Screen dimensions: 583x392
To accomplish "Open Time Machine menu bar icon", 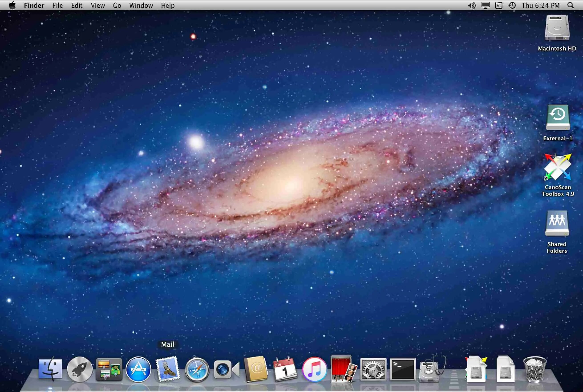I will pos(512,5).
